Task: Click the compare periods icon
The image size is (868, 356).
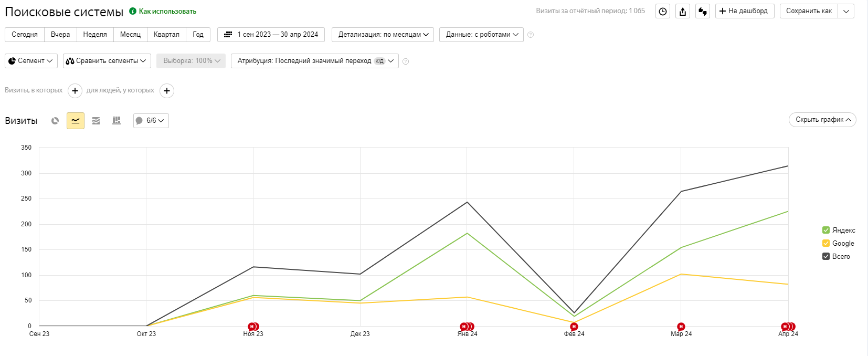Action: pos(703,11)
